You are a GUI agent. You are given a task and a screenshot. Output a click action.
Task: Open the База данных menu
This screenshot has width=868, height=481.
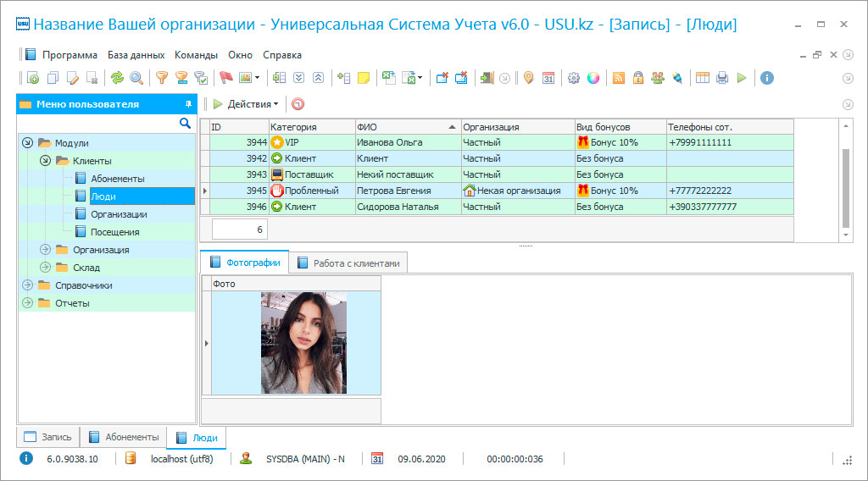136,55
